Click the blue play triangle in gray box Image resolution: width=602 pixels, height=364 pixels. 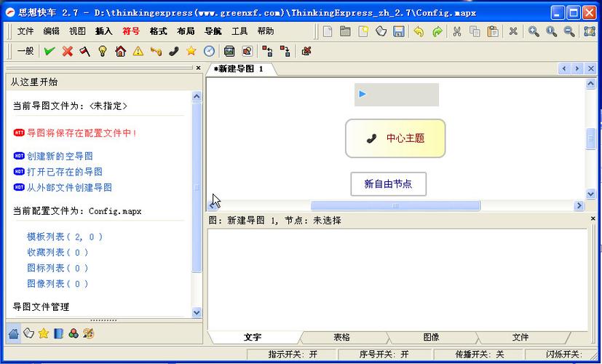363,94
